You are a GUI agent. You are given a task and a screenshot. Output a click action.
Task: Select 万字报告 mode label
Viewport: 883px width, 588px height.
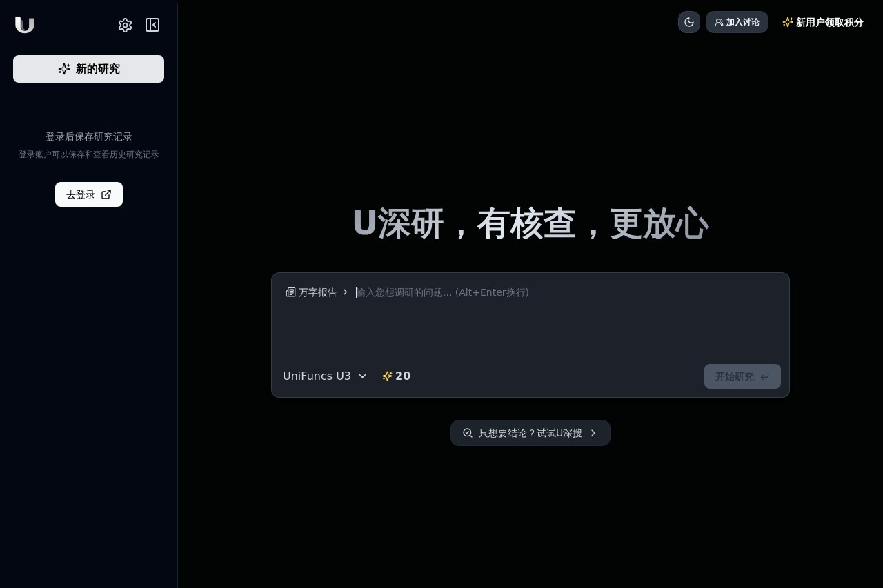317,292
